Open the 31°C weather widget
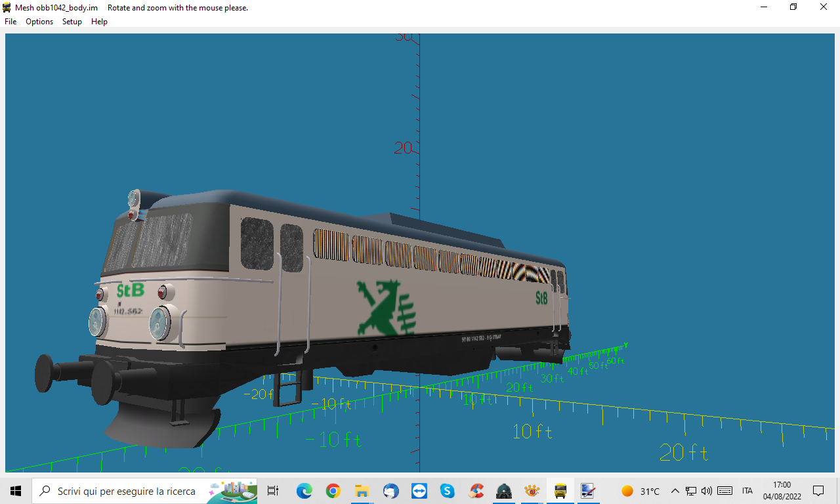840x504 pixels. pos(640,491)
